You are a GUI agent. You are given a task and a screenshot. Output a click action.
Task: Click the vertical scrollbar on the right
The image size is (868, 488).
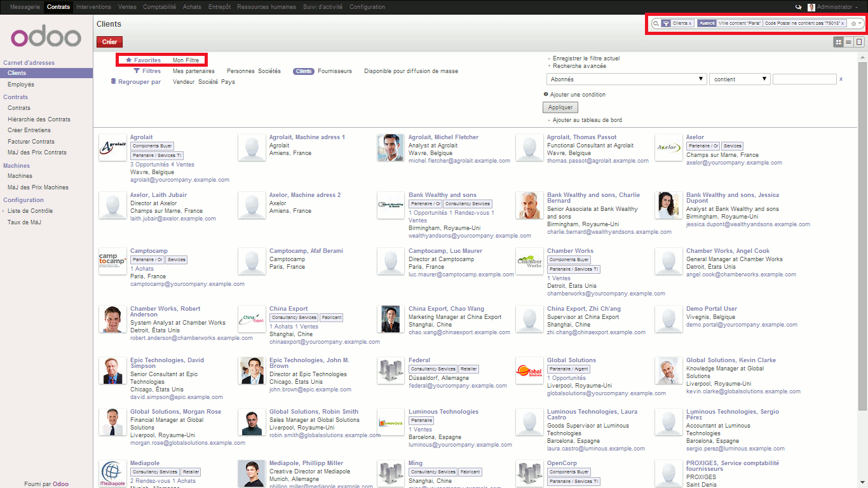click(x=862, y=235)
